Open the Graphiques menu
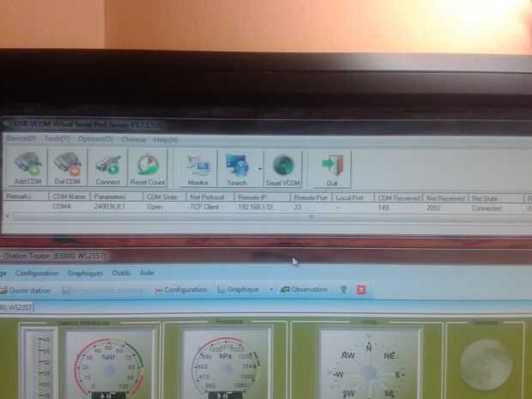The image size is (532, 399). tap(85, 273)
